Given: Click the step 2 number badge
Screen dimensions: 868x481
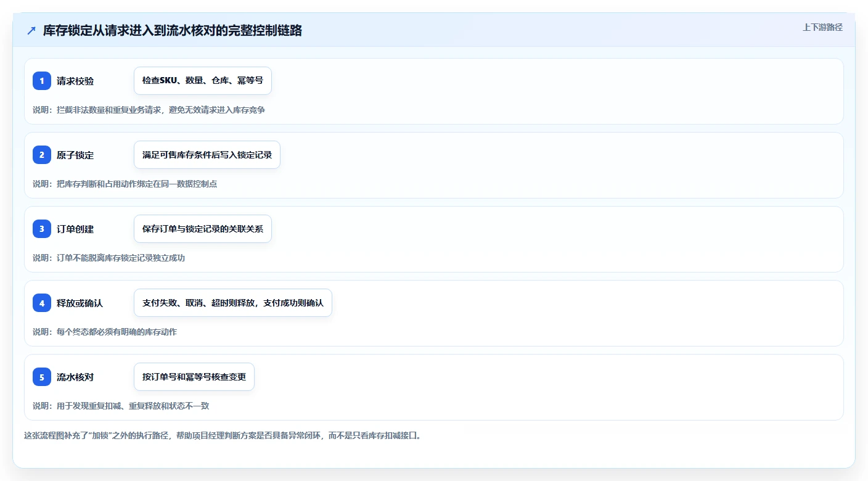Looking at the screenshot, I should click(x=42, y=155).
